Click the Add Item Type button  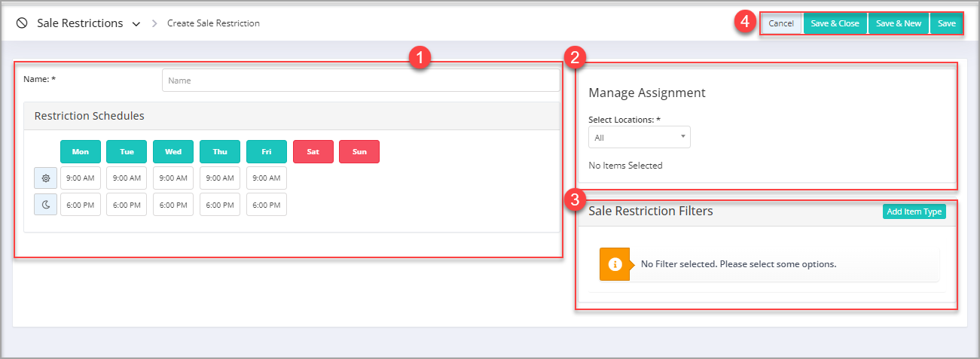pos(914,211)
